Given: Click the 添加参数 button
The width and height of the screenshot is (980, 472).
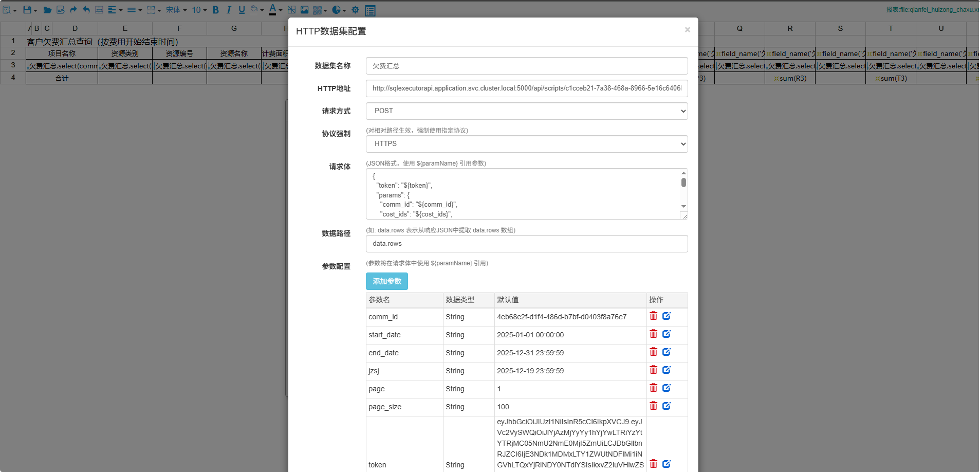Looking at the screenshot, I should [x=386, y=281].
